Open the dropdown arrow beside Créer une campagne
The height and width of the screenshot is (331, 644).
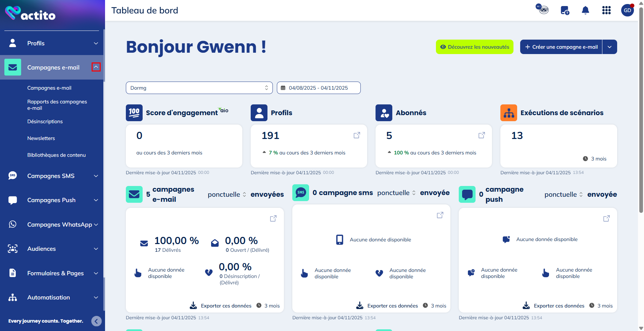coord(610,47)
